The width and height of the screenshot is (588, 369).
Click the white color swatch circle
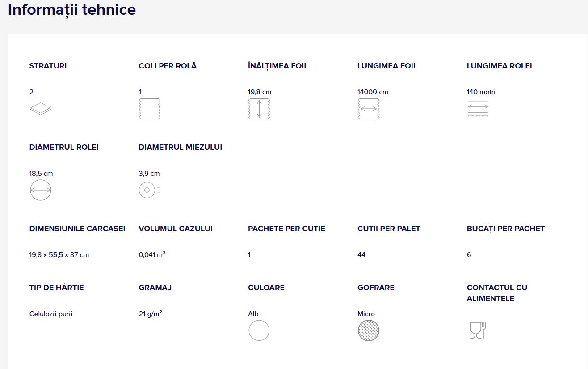point(259,331)
